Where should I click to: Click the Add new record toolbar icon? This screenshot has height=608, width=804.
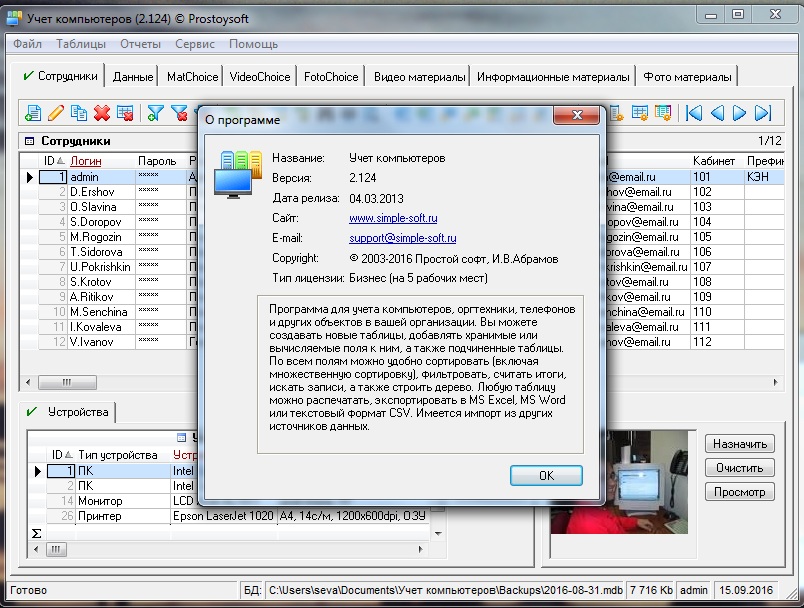[x=33, y=113]
